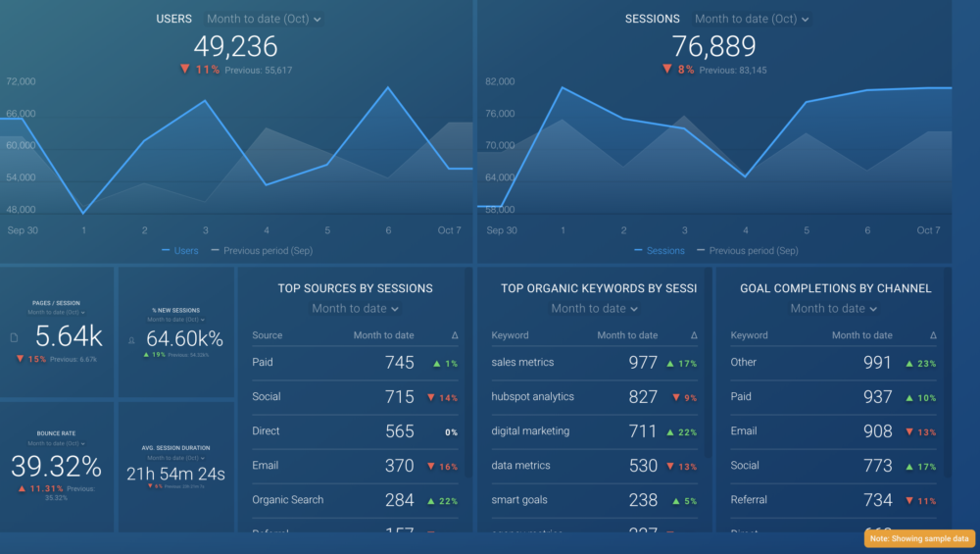This screenshot has width=980, height=554.
Task: Toggle Previous period legend in Users chart
Action: 261,251
